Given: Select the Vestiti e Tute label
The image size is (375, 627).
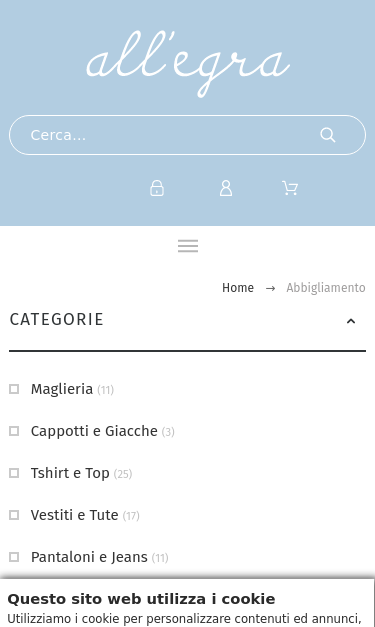Looking at the screenshot, I should [74, 515].
